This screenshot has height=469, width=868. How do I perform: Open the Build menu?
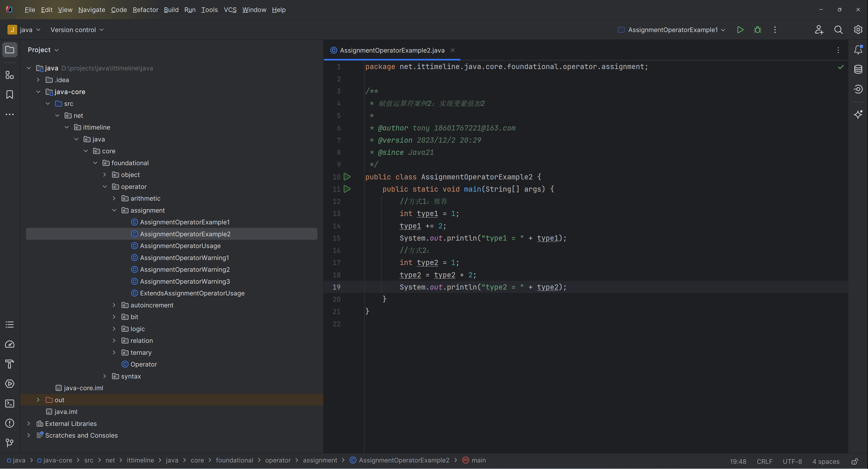[x=171, y=10]
